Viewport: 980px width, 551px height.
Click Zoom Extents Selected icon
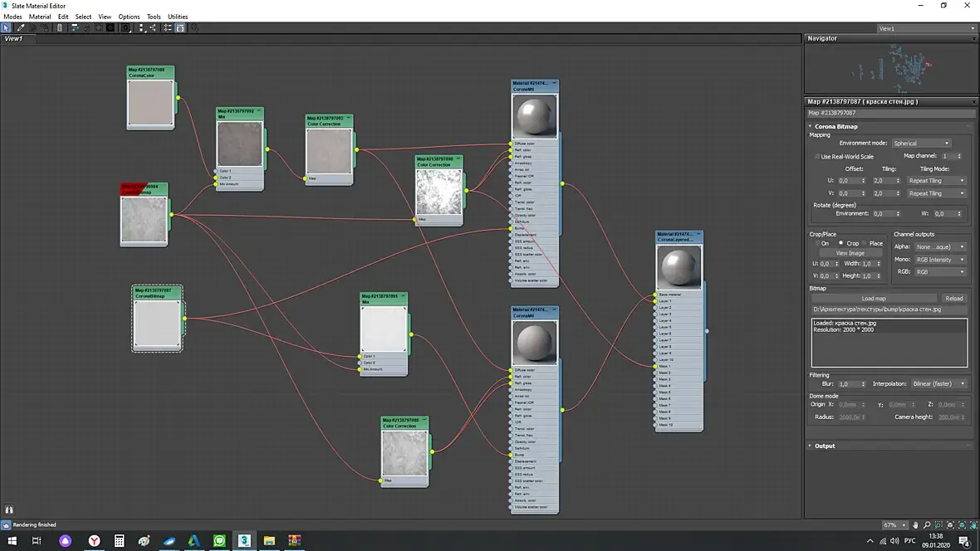click(963, 524)
